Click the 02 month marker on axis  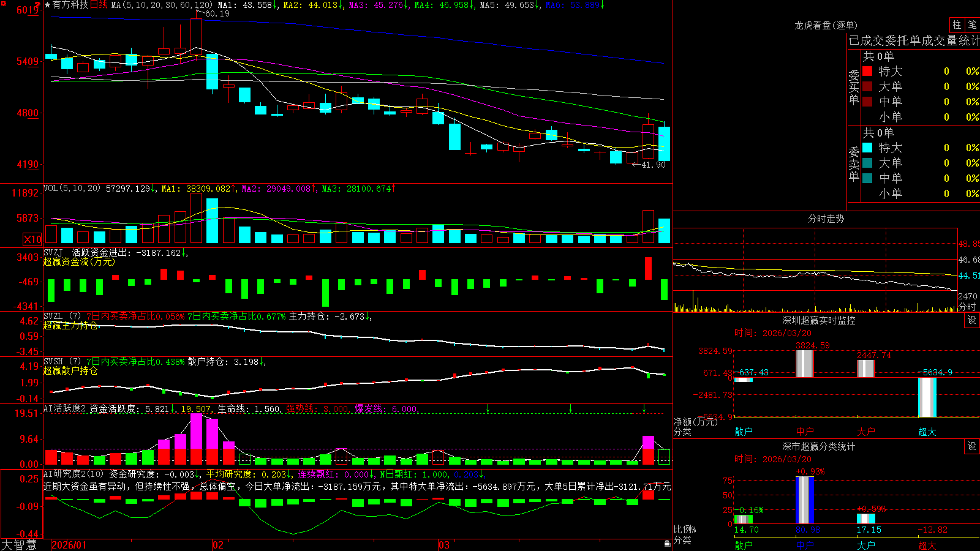point(217,545)
